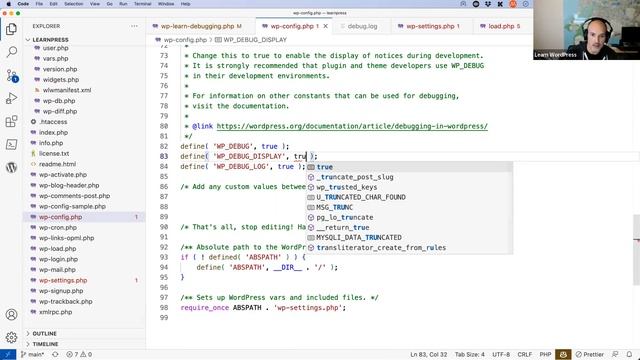Screen dimensions: 640x360
Task: Follow the wordpress.org debugging documentation link
Action: pyautogui.click(x=352, y=126)
